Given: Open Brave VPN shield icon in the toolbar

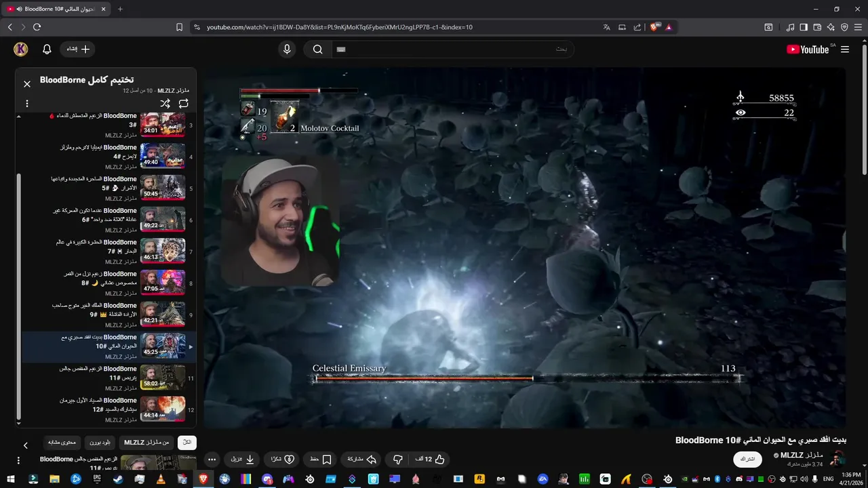Looking at the screenshot, I should [844, 27].
